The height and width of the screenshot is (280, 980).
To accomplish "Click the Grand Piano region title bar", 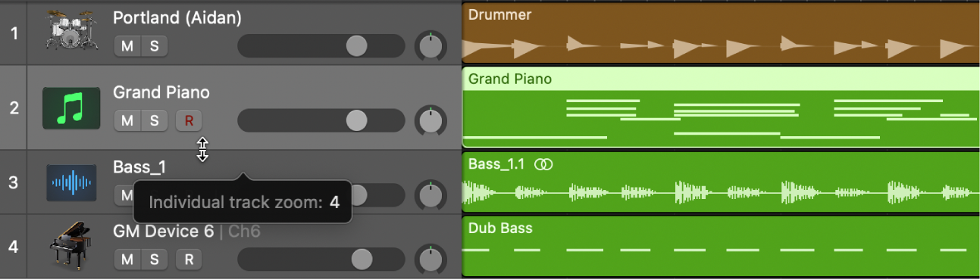I will (x=720, y=79).
